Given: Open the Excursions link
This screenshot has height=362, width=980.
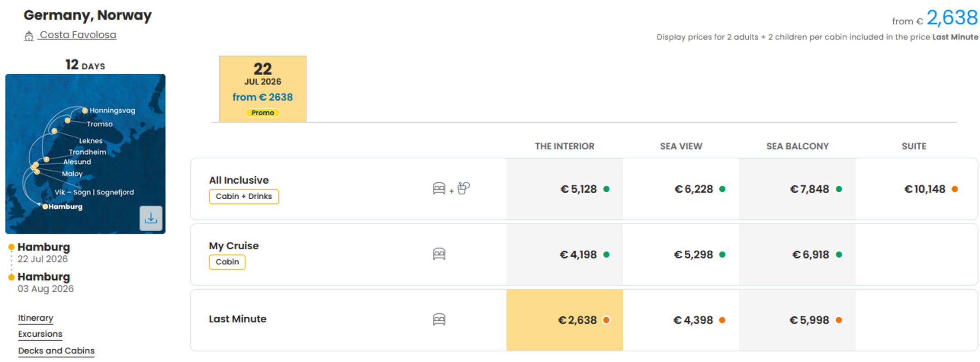Looking at the screenshot, I should [x=40, y=334].
